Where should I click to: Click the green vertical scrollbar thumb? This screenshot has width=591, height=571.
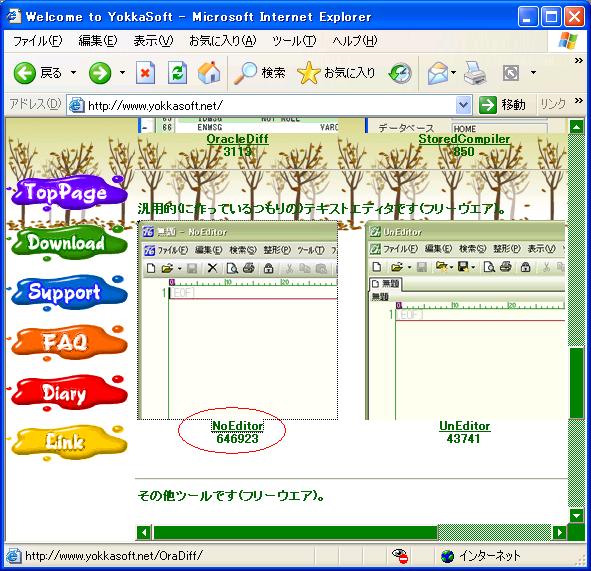576,383
